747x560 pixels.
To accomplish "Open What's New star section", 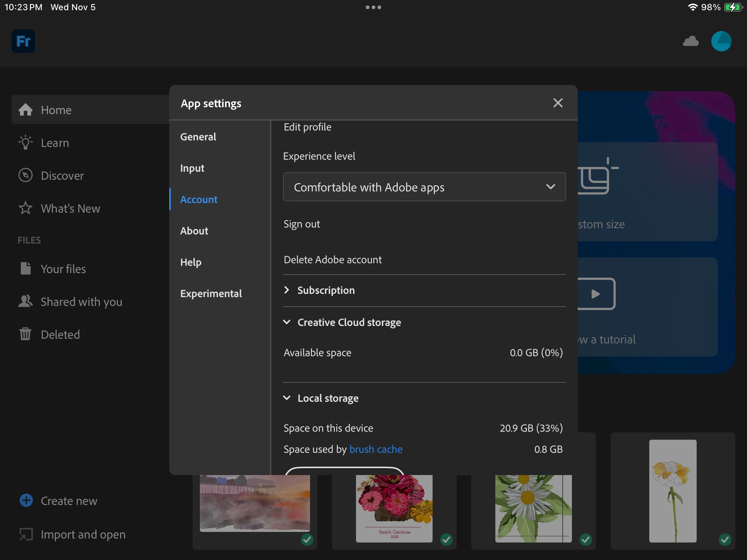I will click(70, 208).
